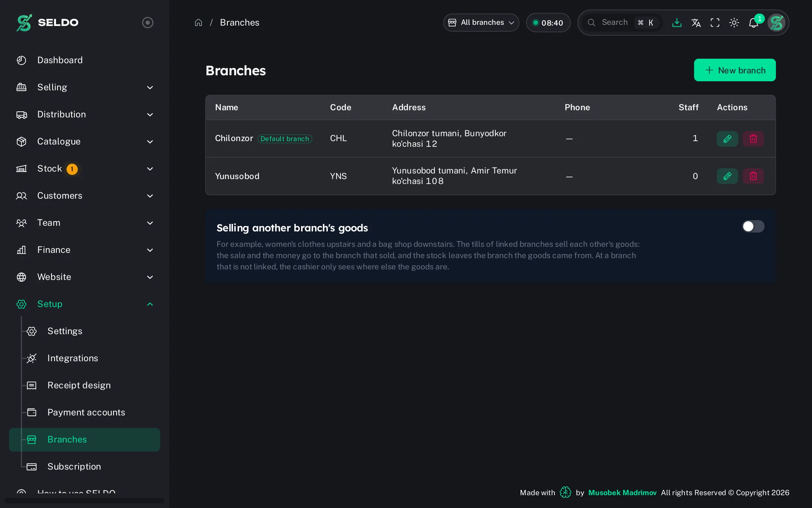Screen dimensions: 812x508
Task: Click the download icon in the header
Action: 677,23
